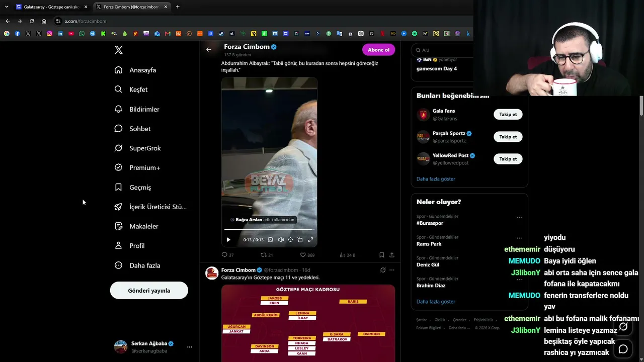This screenshot has width=644, height=362.
Task: Open the Makaleler icon
Action: coord(118,226)
